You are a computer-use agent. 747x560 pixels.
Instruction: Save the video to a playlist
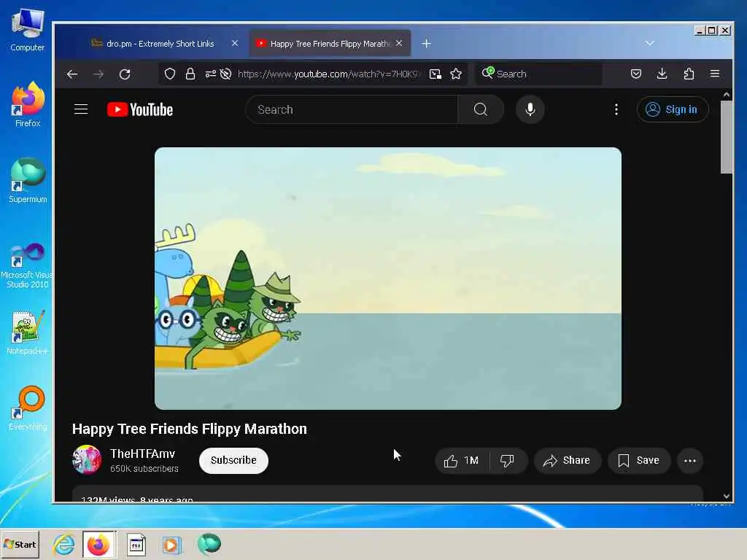(x=638, y=461)
